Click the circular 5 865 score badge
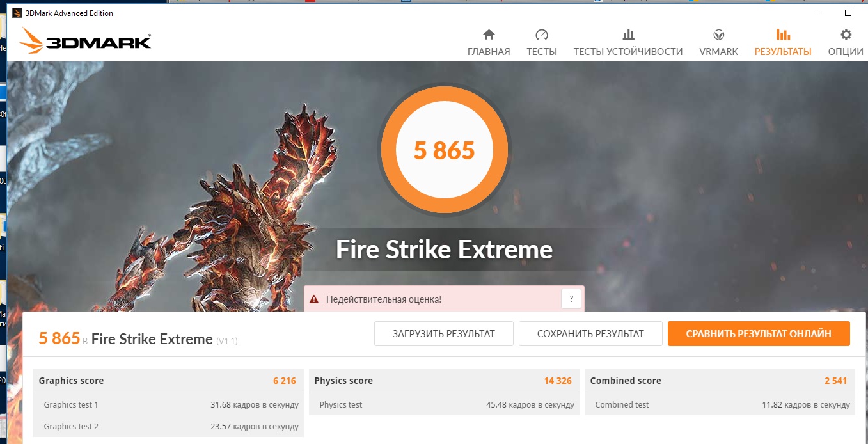This screenshot has width=868, height=444. [445, 150]
